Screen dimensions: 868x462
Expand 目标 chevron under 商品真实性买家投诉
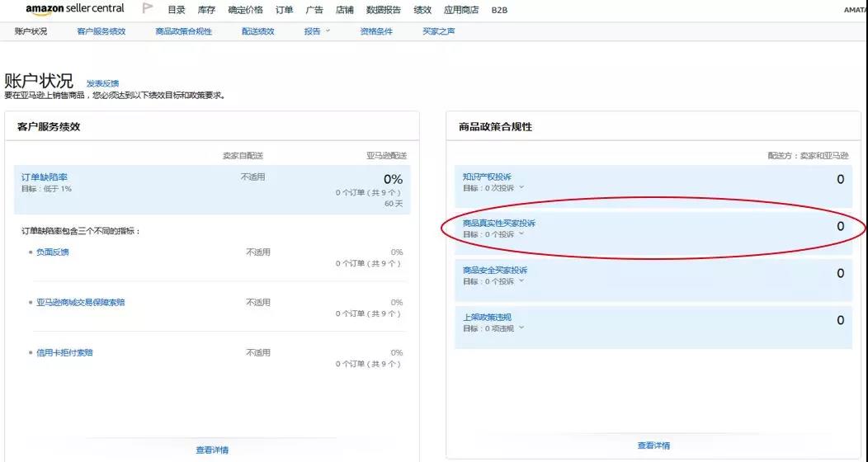click(x=521, y=234)
